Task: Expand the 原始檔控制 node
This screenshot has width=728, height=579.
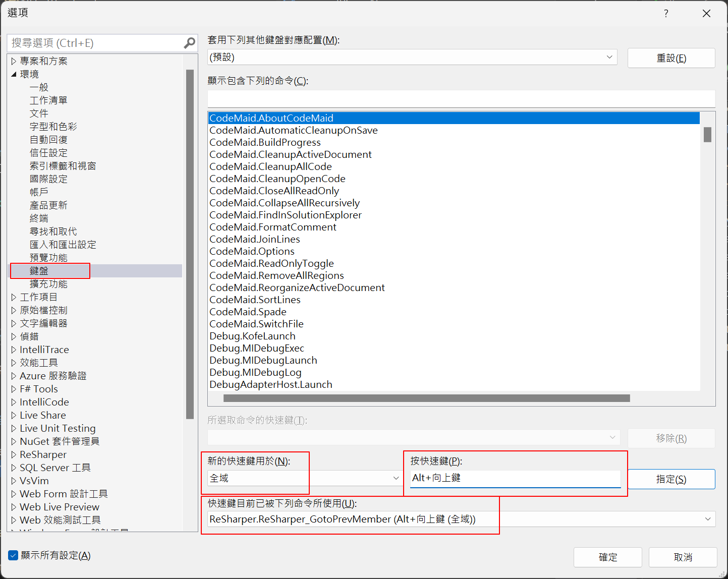Action: pos(14,311)
